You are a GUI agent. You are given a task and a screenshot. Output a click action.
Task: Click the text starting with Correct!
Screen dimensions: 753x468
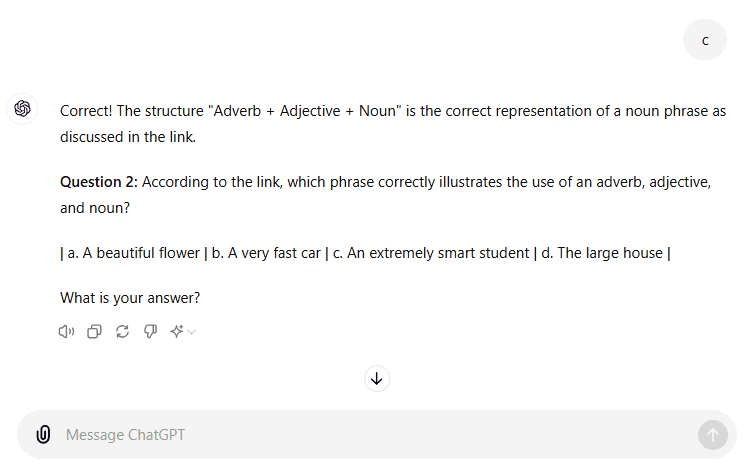[x=393, y=124]
